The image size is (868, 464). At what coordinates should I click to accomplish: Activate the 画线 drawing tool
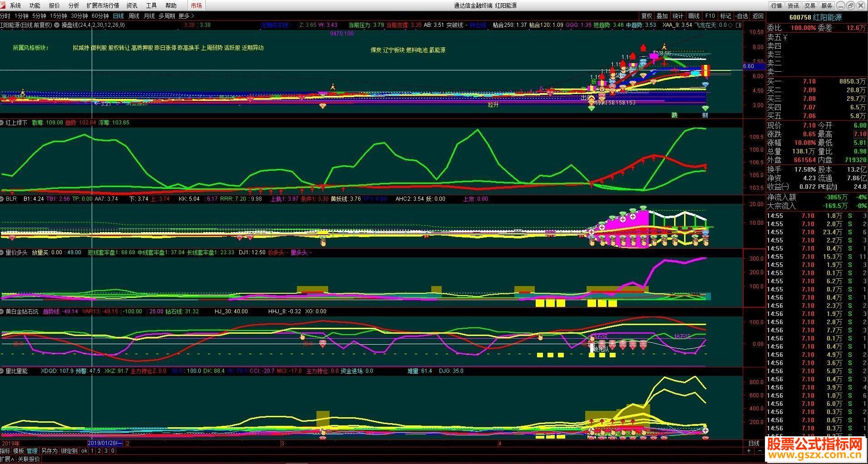pos(694,16)
